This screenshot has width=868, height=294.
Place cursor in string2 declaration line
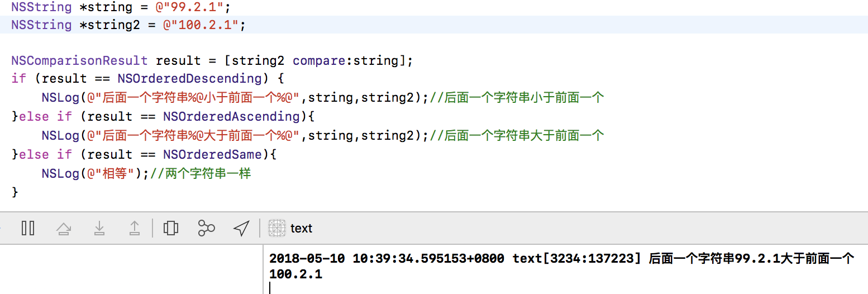tap(434, 25)
